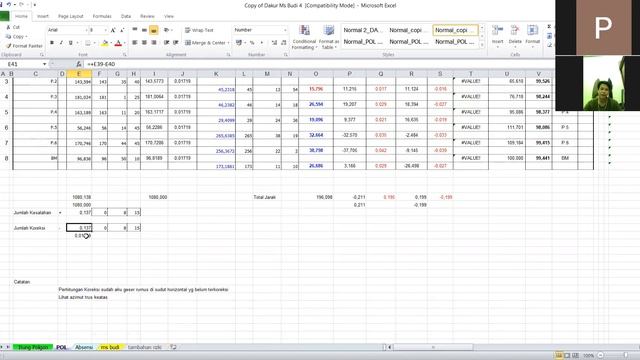The image size is (640, 360).
Task: Toggle Middle Align
Action: pyautogui.click(x=144, y=30)
